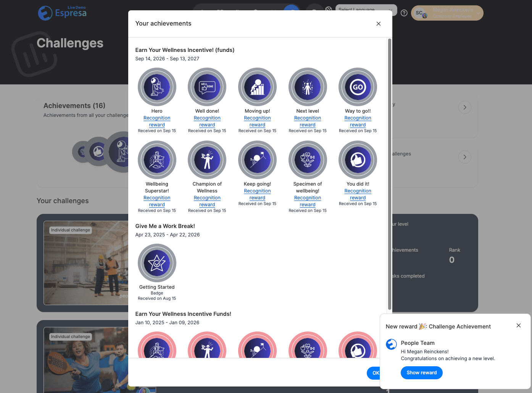The height and width of the screenshot is (393, 532).
Task: Dismiss the New reward notification
Action: (519, 325)
